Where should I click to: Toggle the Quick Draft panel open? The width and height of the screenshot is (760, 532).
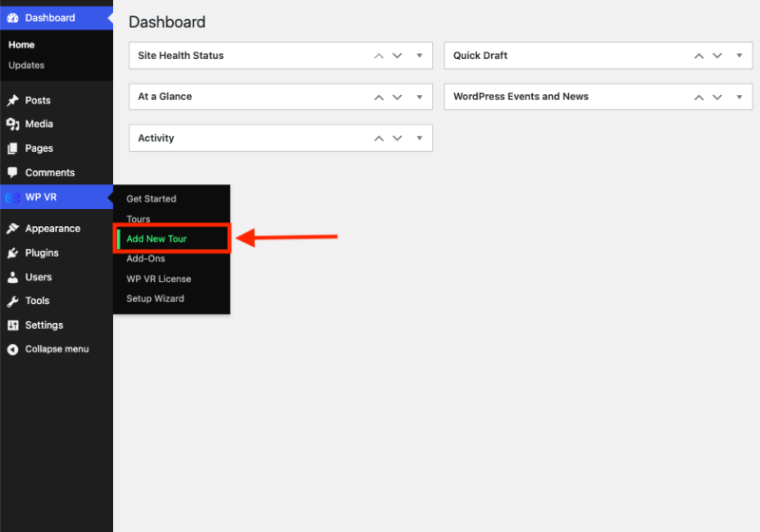pos(739,56)
